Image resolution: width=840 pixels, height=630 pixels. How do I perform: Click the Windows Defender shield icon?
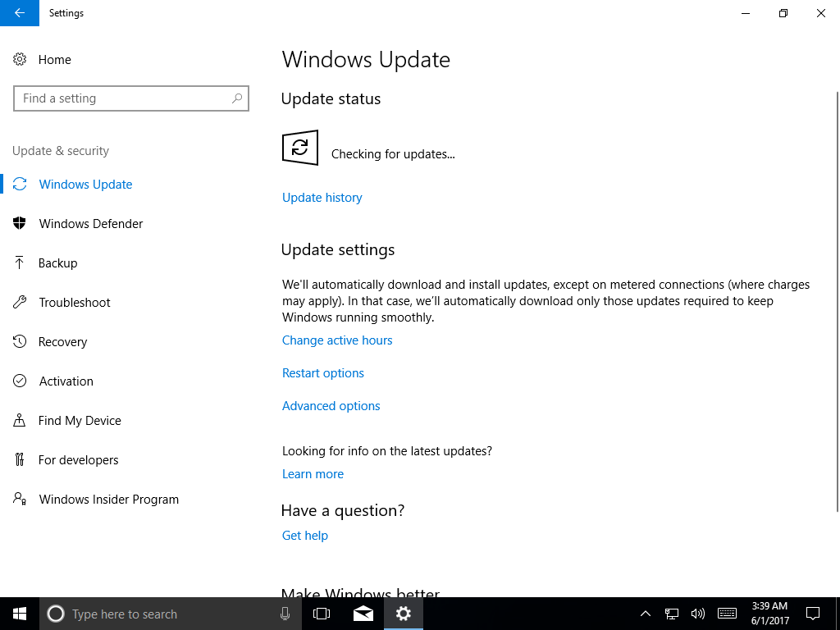click(x=20, y=223)
